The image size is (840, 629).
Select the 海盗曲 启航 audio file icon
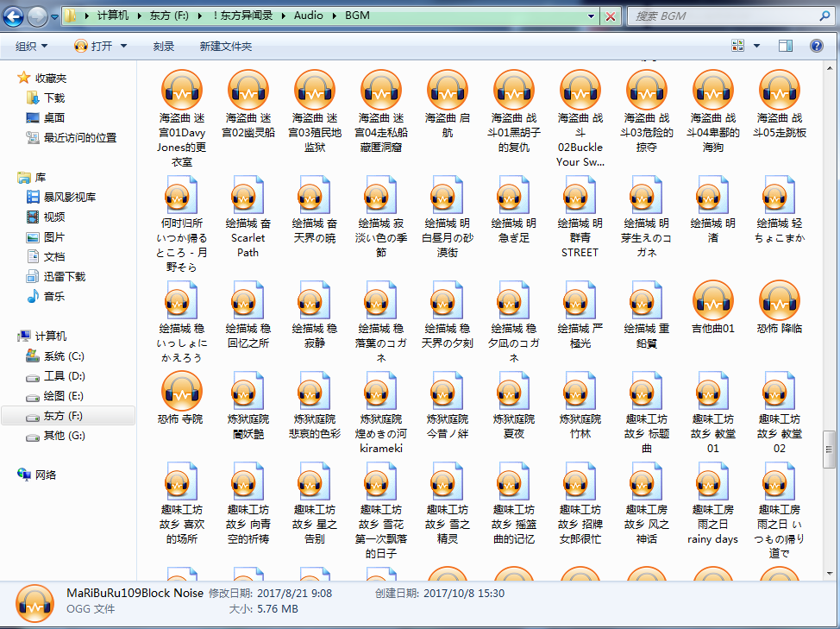point(448,90)
